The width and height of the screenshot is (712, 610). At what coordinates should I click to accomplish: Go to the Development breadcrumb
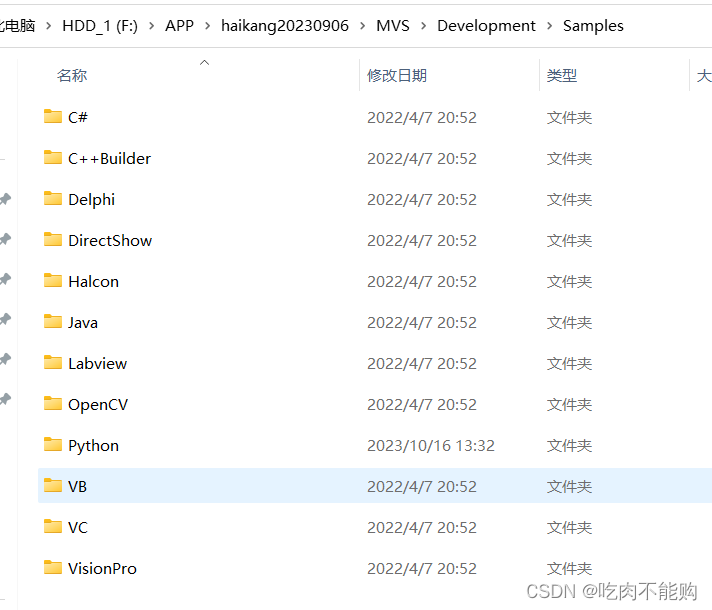point(486,26)
